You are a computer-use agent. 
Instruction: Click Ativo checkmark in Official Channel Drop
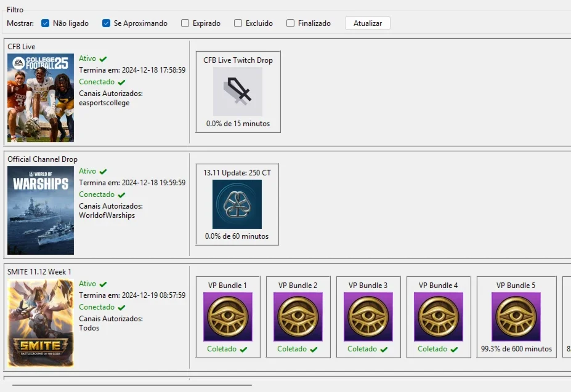pos(103,172)
